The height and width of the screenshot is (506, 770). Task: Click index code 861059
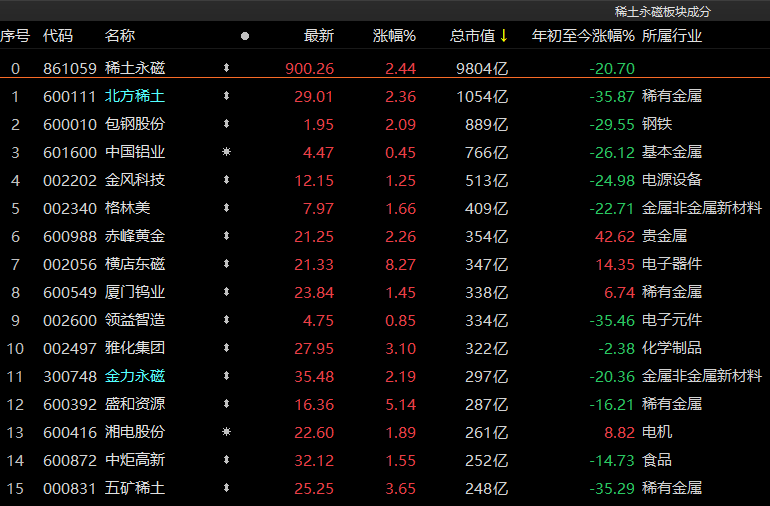[70, 69]
